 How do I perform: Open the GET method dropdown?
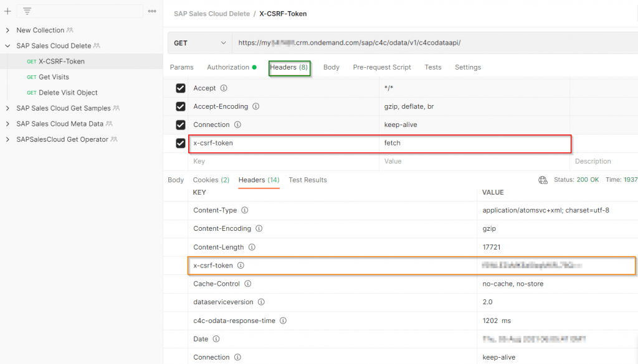[199, 42]
